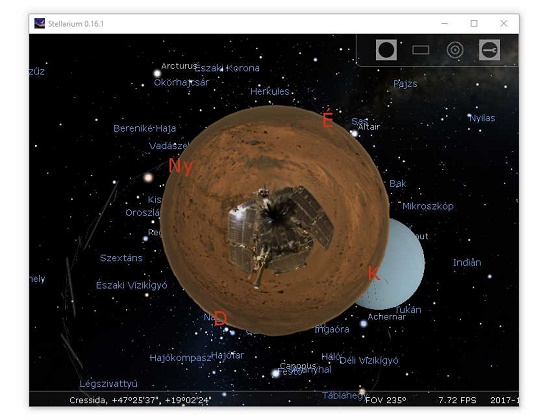The height and width of the screenshot is (420, 550).
Task: Toggle the ocular view circle icon
Action: coord(386,50)
